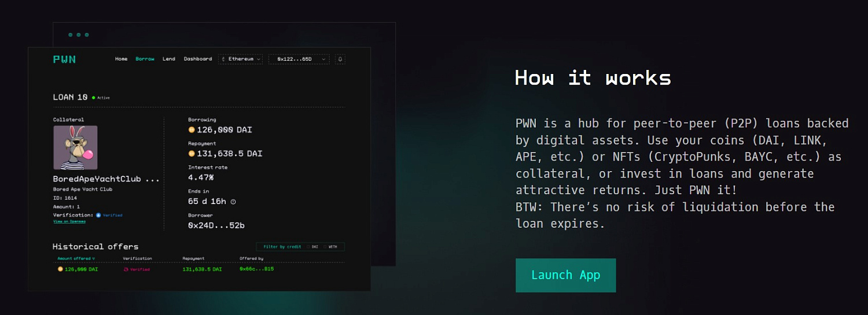Click the How it works heading
Screen dimensions: 868x315
[593, 77]
